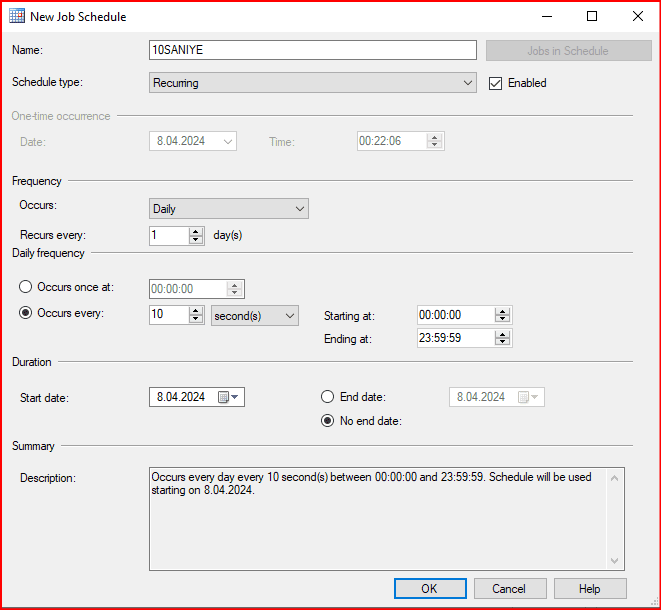The width and height of the screenshot is (661, 610).
Task: Select the Occurs once at option
Action: tap(27, 288)
